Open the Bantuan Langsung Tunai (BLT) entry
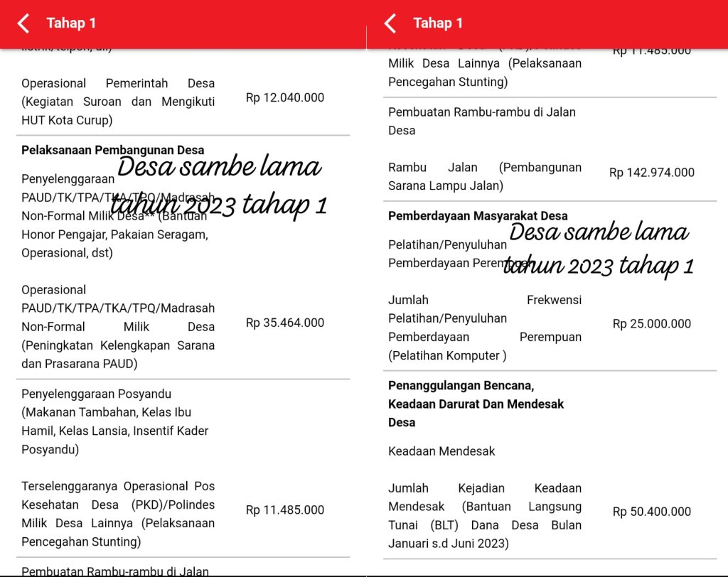The width and height of the screenshot is (728, 577). [485, 516]
